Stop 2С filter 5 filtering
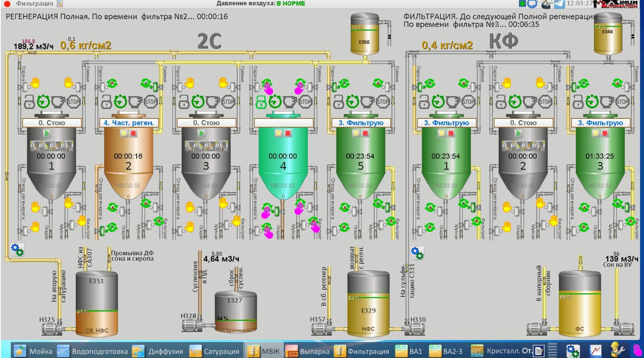Image resolution: width=644 pixels, height=358 pixels. (365, 133)
